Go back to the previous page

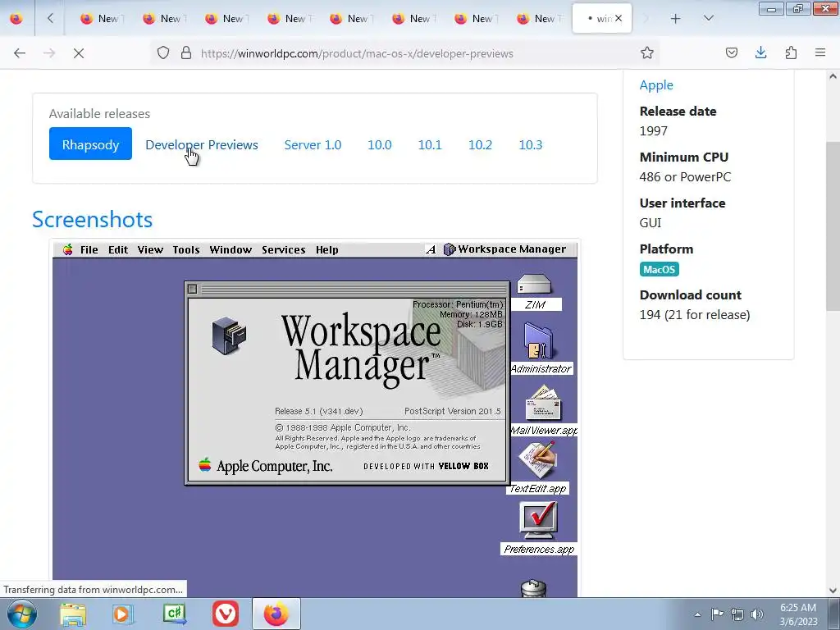click(x=20, y=53)
